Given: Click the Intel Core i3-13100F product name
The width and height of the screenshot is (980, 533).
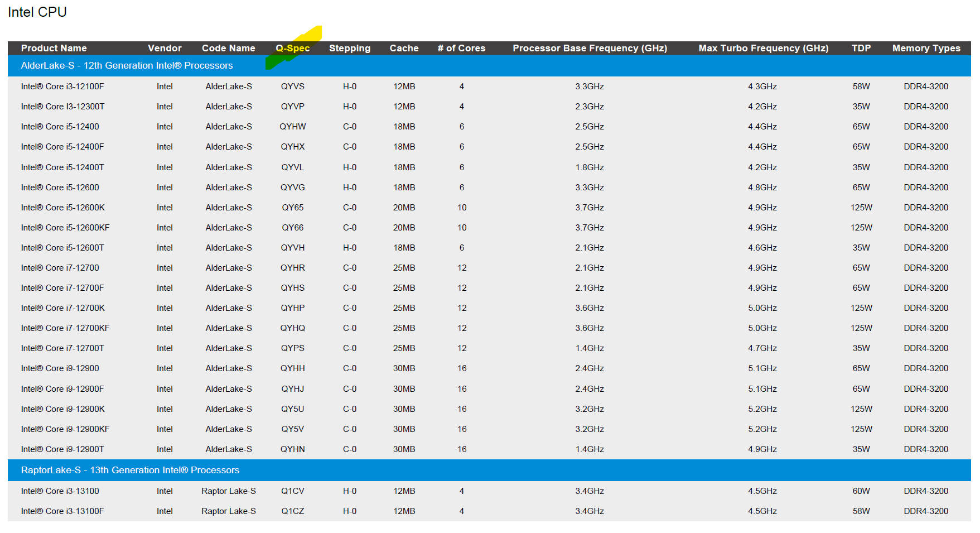Looking at the screenshot, I should tap(62, 511).
